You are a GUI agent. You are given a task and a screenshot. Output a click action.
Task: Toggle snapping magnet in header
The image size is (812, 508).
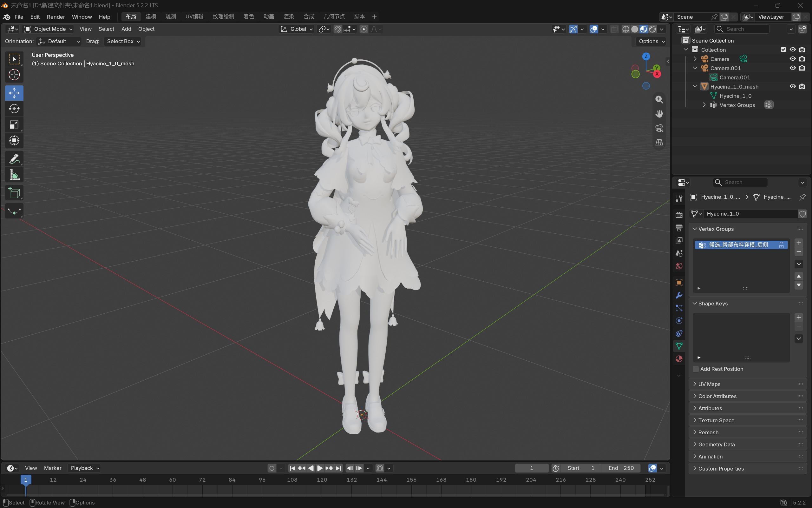pyautogui.click(x=337, y=29)
